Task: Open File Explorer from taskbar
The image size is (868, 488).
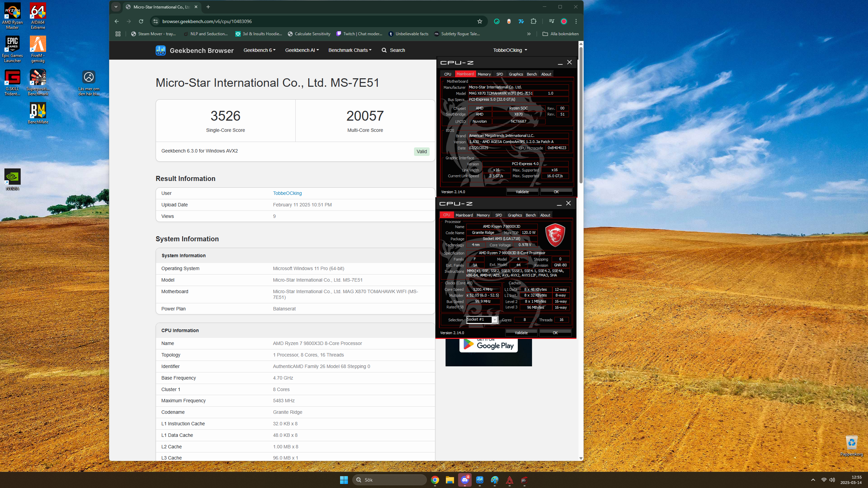Action: tap(450, 480)
